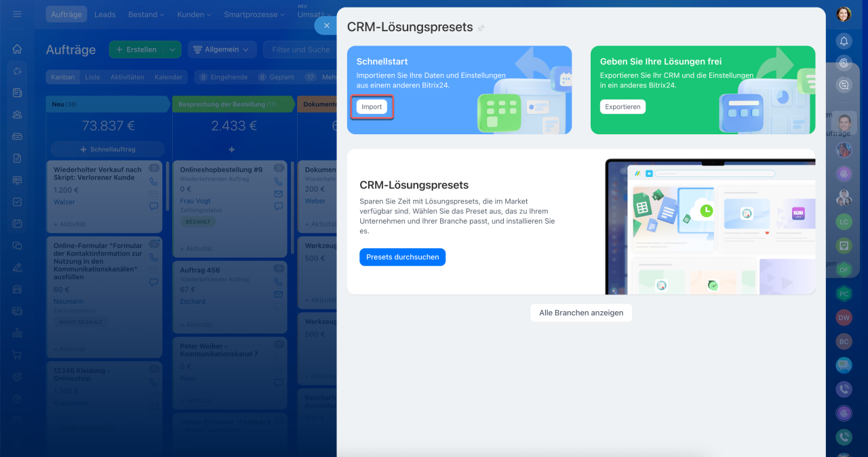
Task: Select the Leads top tab
Action: [x=104, y=14]
